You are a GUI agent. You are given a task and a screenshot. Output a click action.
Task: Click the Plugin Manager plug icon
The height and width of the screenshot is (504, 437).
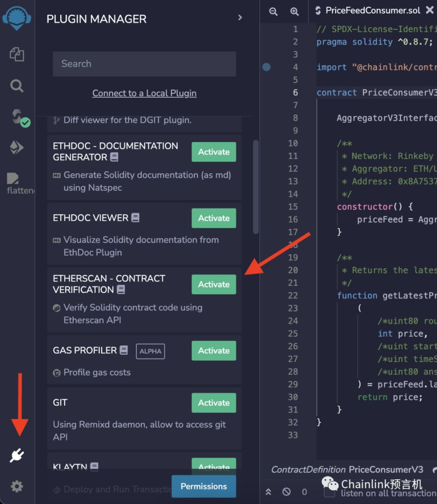point(17,456)
